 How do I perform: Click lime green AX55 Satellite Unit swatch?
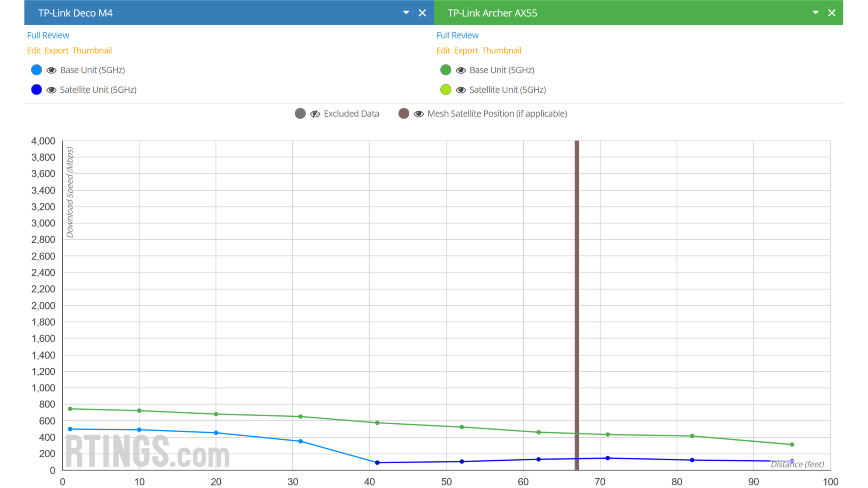446,90
